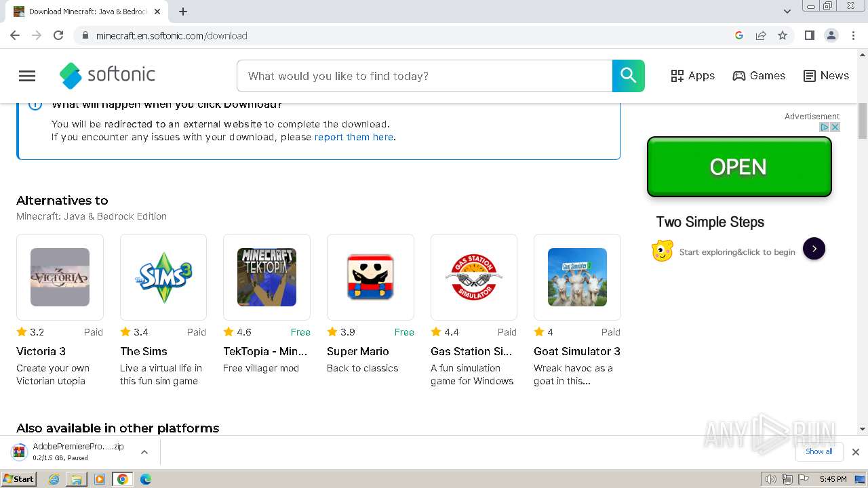This screenshot has height=488, width=868.
Task: Click the AdChoices triangle icon
Action: pyautogui.click(x=825, y=127)
